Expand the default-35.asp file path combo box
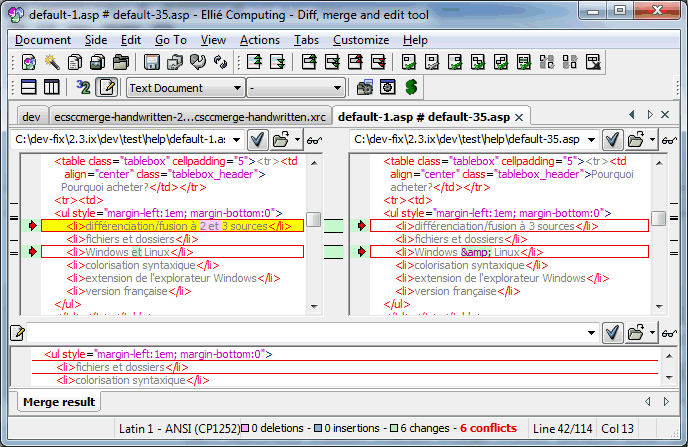This screenshot has width=688, height=447. coord(591,140)
